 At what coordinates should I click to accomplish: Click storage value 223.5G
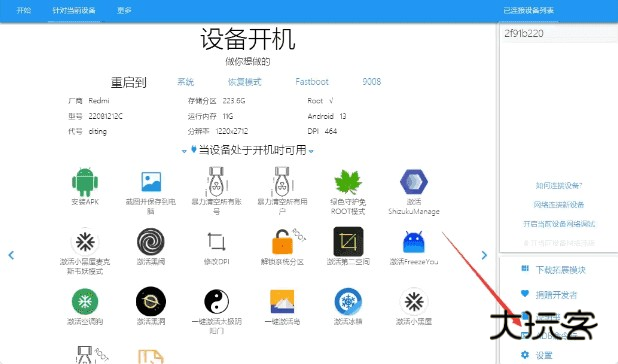pyautogui.click(x=234, y=101)
